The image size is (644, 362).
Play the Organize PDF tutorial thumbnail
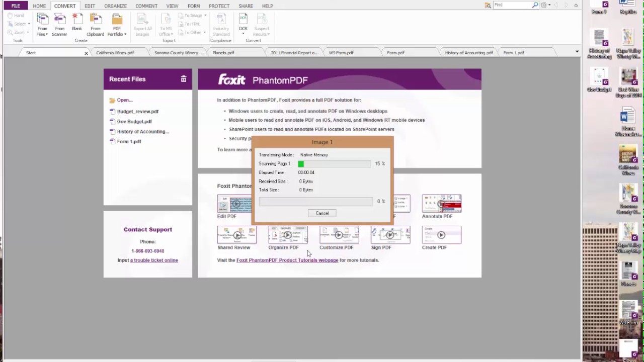(288, 235)
